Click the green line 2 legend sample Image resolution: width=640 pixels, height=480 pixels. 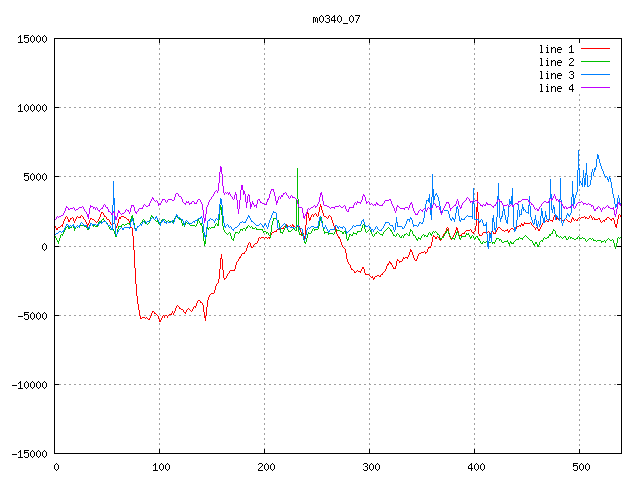tap(595, 62)
